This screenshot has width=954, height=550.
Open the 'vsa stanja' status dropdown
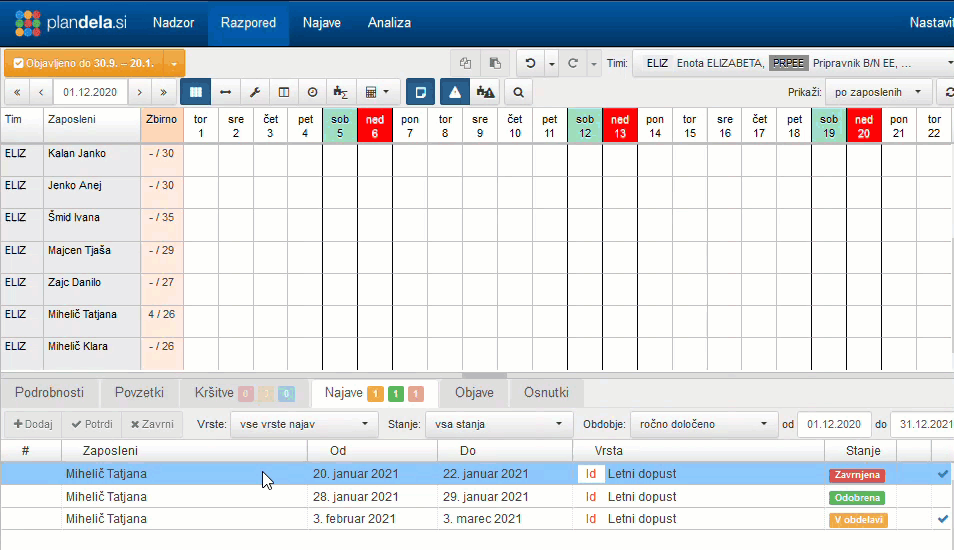point(498,424)
